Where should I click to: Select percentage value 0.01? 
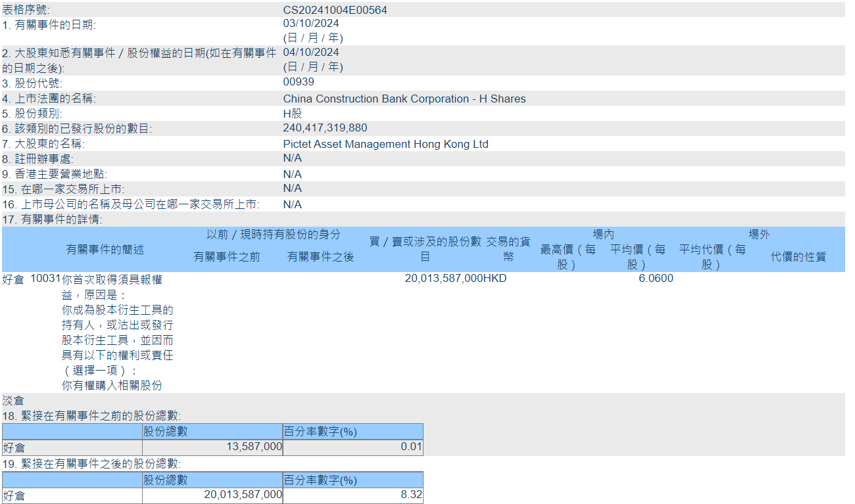[x=412, y=447]
